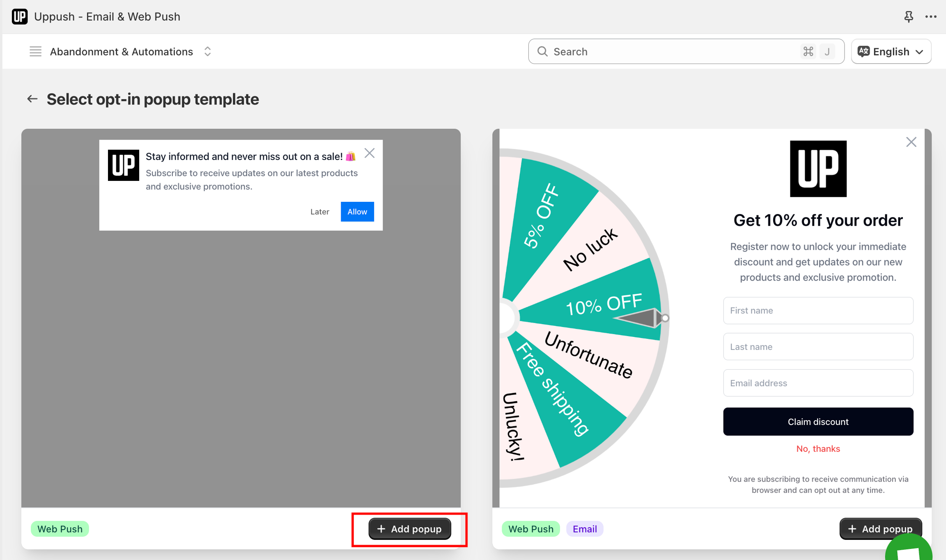Click the Claim discount button
The image size is (946, 560).
pos(817,422)
